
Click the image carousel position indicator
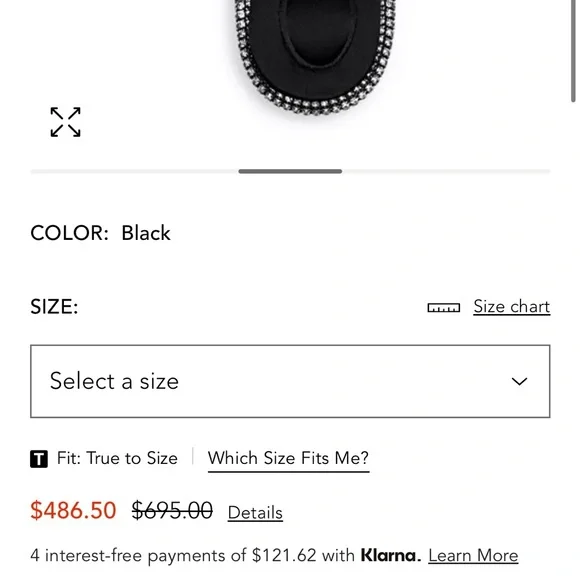290,171
